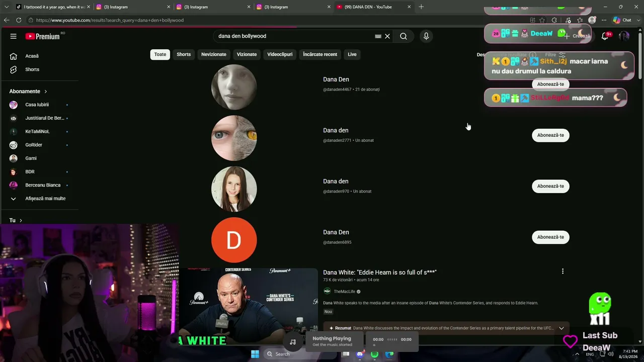This screenshot has width=644, height=362.
Task: Start voice search with the microphone
Action: pos(426,36)
